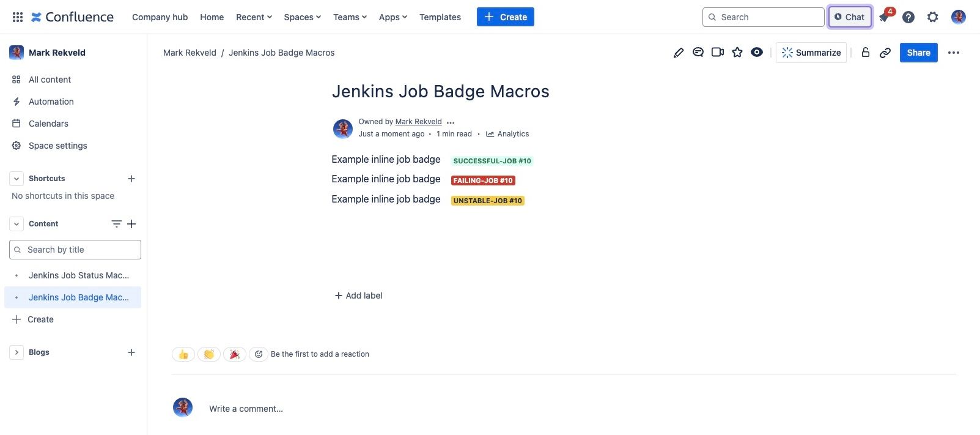The height and width of the screenshot is (435, 980).
Task: Click Jenkins Job Badge Macros breadcrumb
Action: (282, 53)
